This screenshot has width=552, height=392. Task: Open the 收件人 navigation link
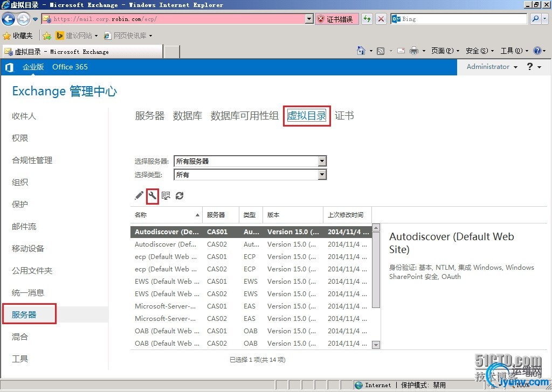(x=24, y=116)
